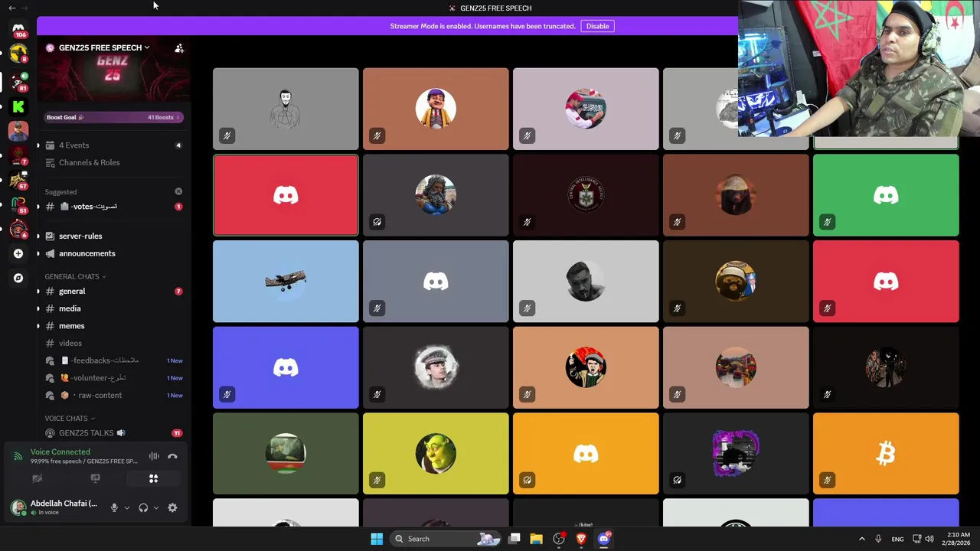Open server icon with badge 8
The height and width of the screenshot is (551, 980).
point(18,54)
